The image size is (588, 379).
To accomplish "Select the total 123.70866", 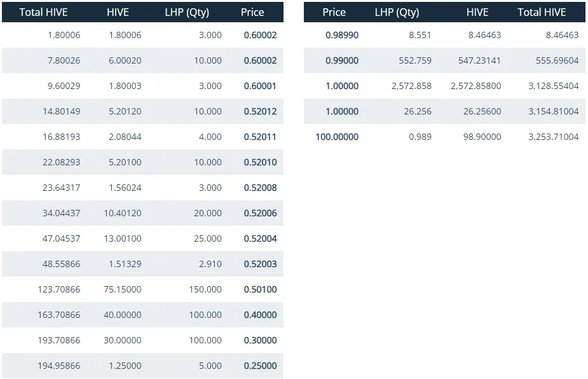I will (x=59, y=290).
